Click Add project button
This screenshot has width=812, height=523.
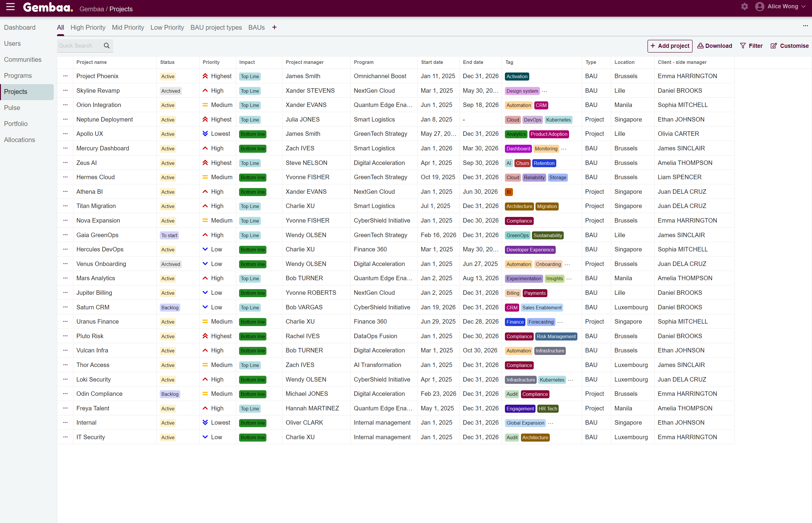click(x=669, y=46)
